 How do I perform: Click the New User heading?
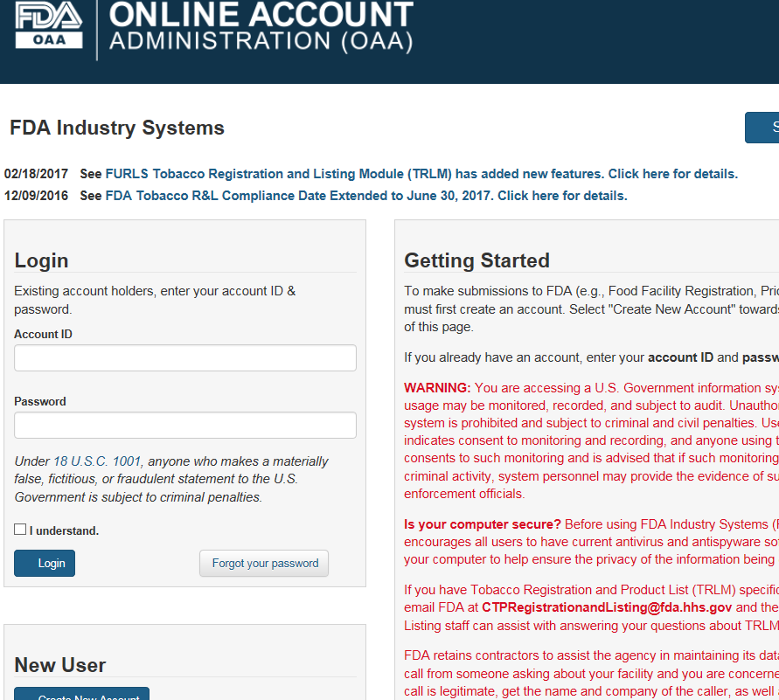pos(60,665)
